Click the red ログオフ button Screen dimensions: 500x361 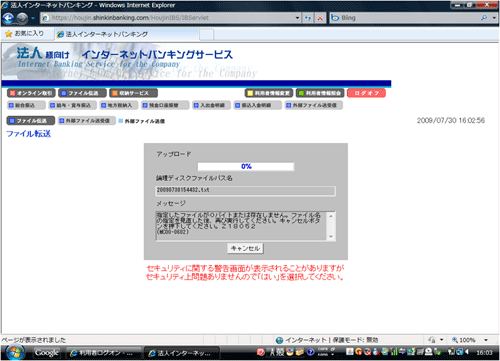(x=366, y=93)
